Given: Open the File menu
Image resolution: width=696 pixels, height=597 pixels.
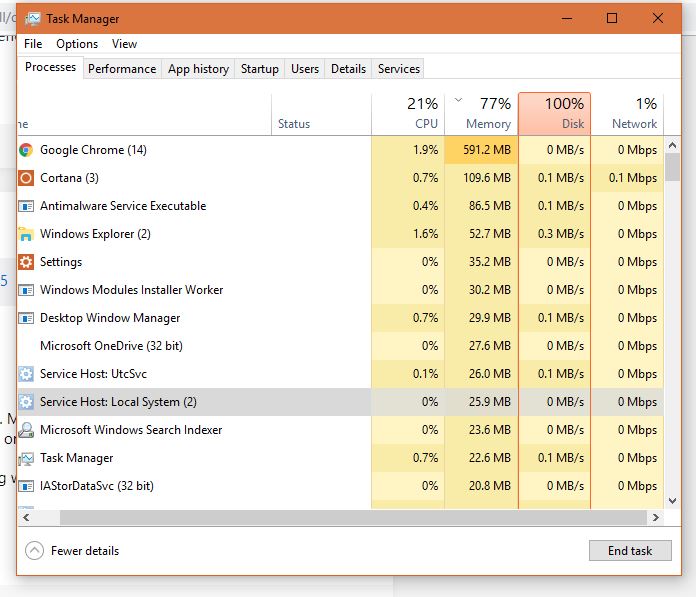Looking at the screenshot, I should pyautogui.click(x=33, y=43).
